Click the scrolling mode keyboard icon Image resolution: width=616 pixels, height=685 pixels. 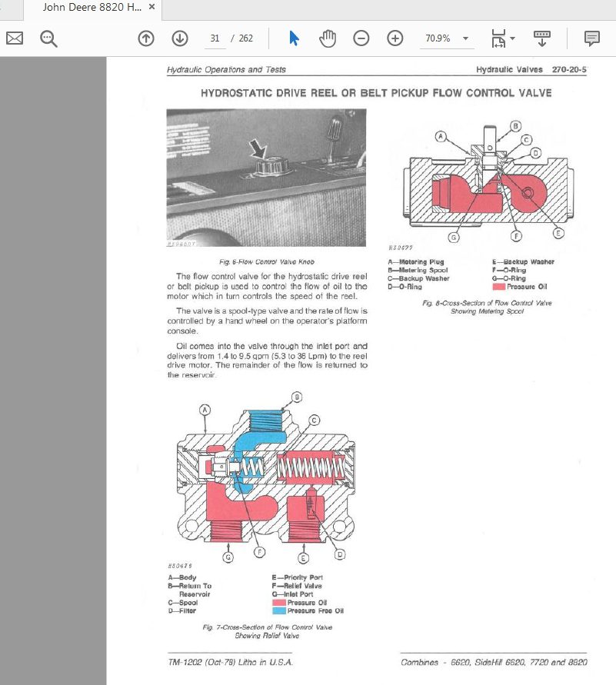click(x=541, y=38)
